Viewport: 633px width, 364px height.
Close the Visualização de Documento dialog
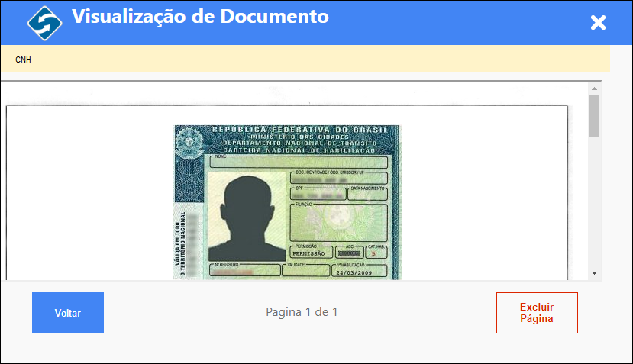click(598, 23)
